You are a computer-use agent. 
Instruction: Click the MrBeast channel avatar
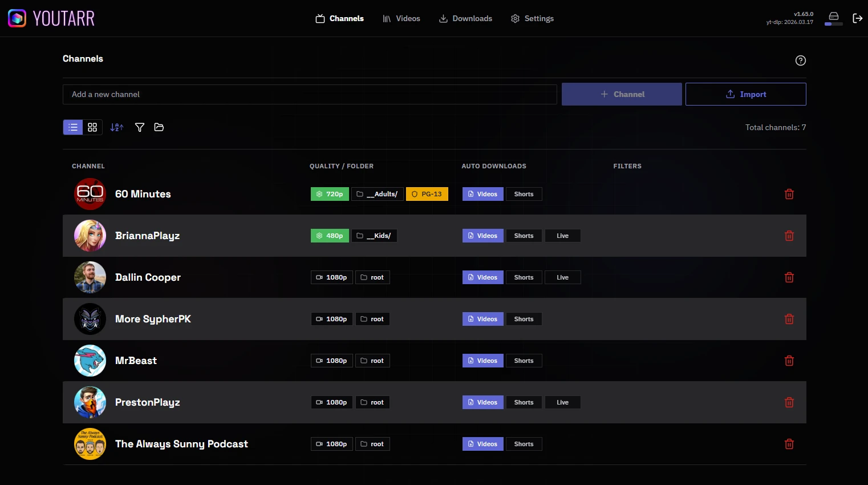click(90, 361)
